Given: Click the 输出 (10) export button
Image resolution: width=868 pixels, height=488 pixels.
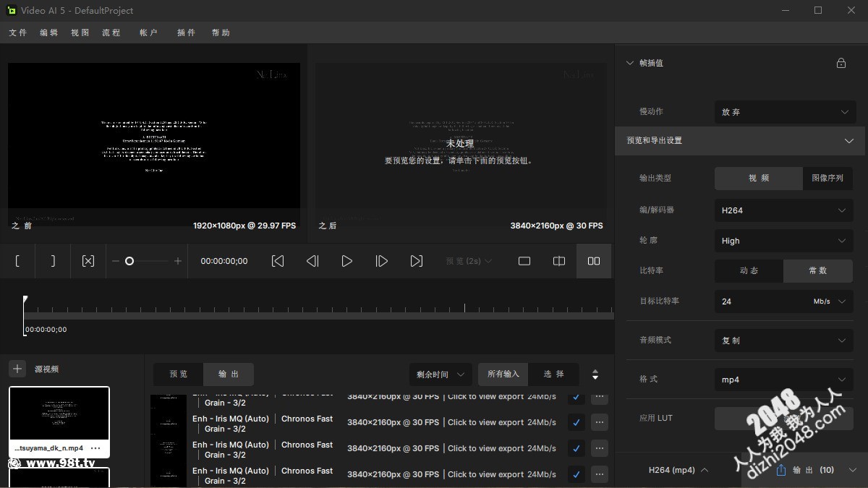Looking at the screenshot, I should 805,470.
